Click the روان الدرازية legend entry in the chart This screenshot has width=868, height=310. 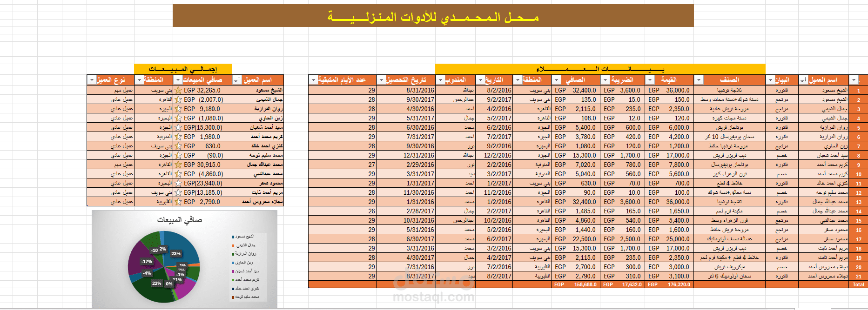click(244, 254)
